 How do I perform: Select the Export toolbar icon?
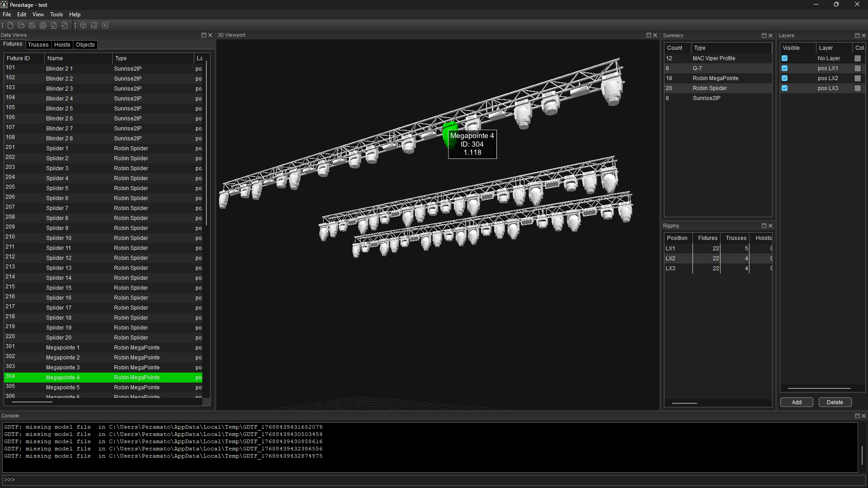(64, 25)
